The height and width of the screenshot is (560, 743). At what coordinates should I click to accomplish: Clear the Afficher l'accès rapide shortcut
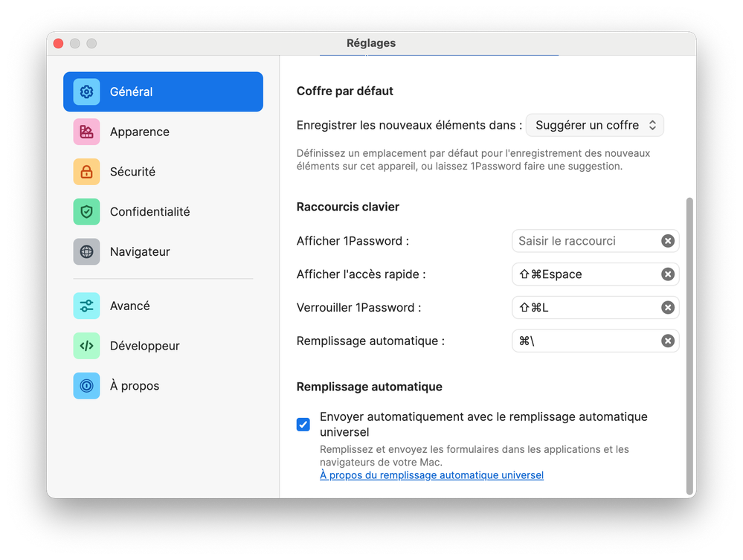coord(668,274)
